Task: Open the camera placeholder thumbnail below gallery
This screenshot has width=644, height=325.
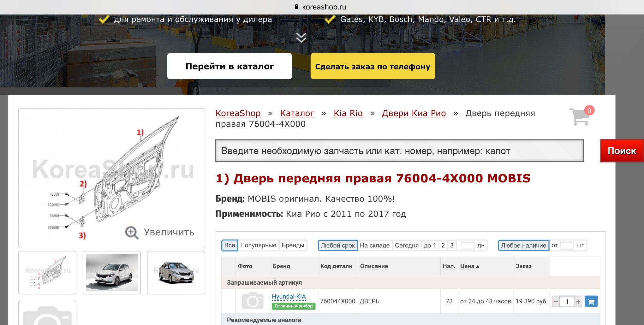Action: 47,313
